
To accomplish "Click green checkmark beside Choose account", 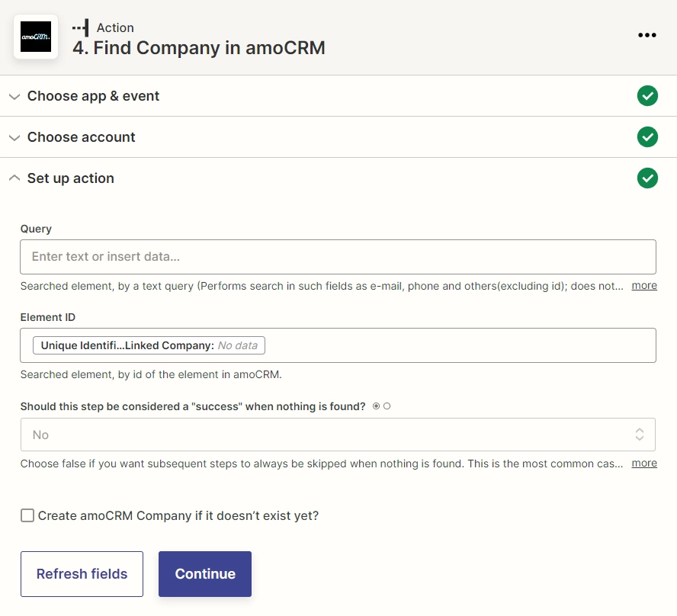I will [x=647, y=136].
